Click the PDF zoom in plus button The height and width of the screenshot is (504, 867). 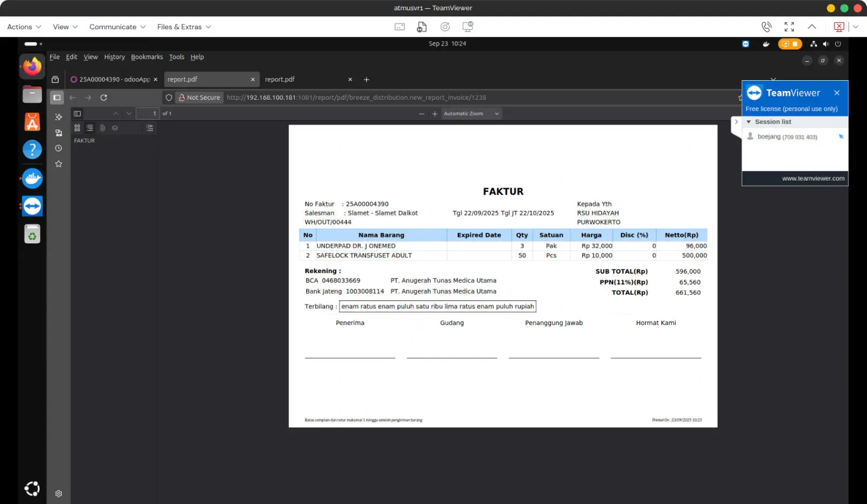(435, 114)
